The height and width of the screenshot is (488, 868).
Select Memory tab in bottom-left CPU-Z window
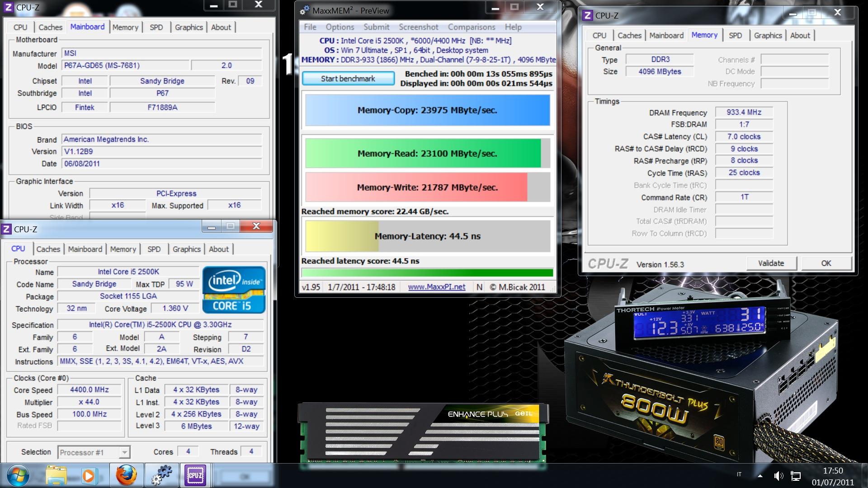tap(123, 249)
